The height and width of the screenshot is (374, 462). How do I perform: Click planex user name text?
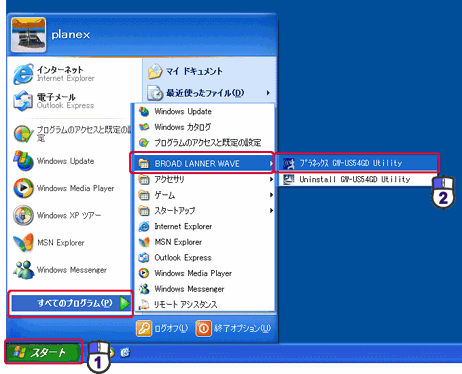71,34
